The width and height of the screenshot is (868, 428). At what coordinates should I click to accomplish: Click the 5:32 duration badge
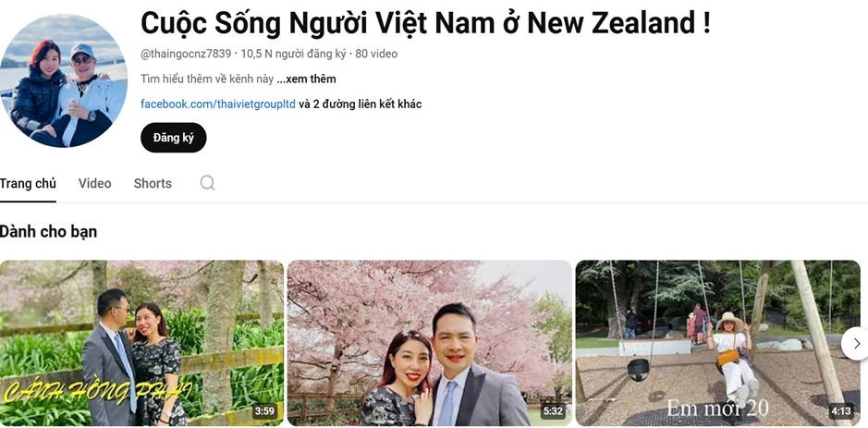click(x=553, y=411)
